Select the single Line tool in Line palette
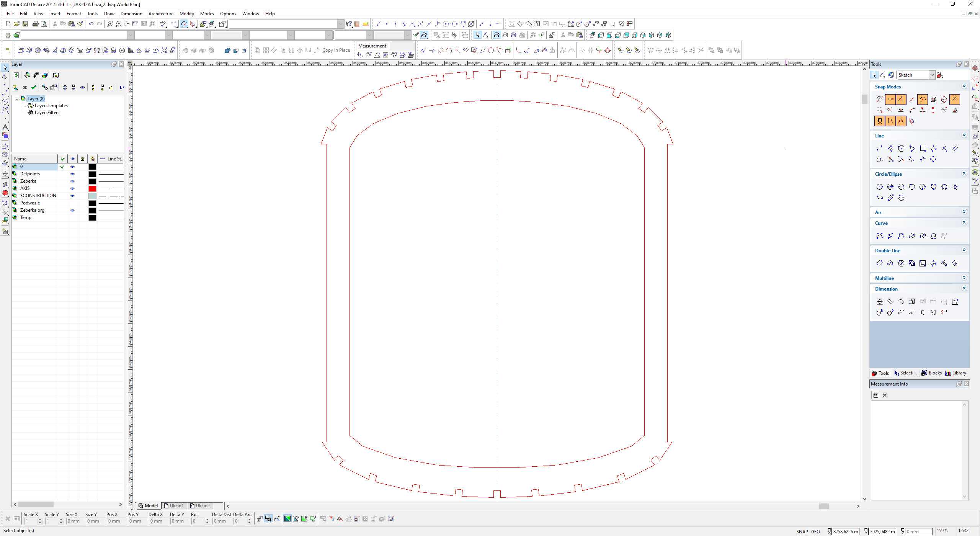This screenshot has height=536, width=980. 879,149
